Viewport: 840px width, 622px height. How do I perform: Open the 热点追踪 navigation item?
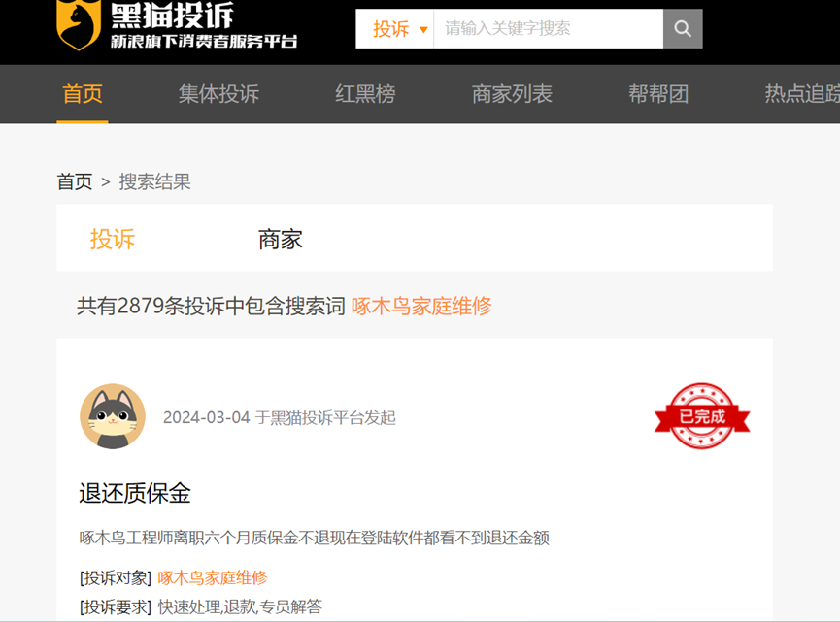click(x=802, y=94)
